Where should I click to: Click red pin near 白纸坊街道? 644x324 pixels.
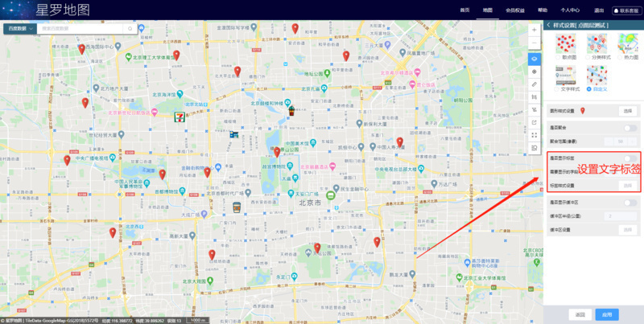click(212, 255)
